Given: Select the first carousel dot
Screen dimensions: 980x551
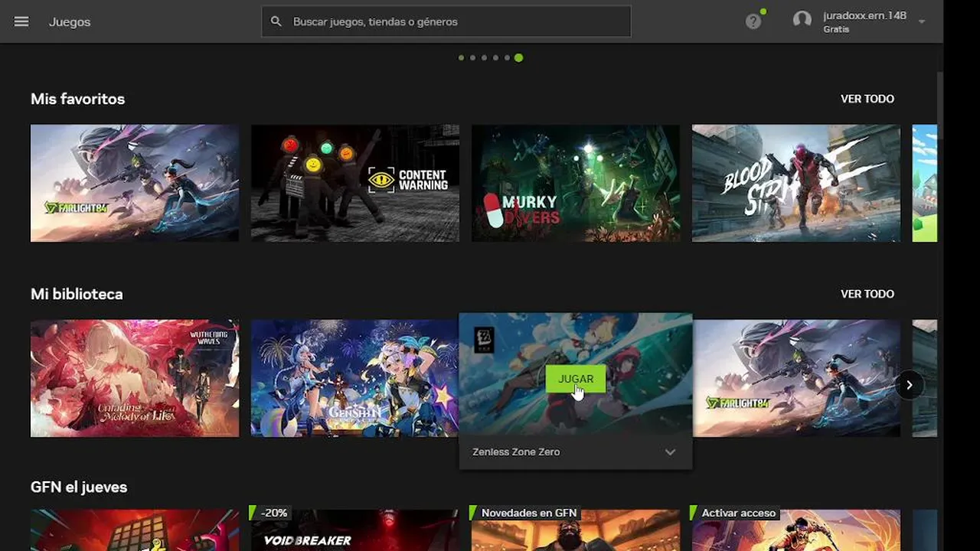Looking at the screenshot, I should (461, 57).
